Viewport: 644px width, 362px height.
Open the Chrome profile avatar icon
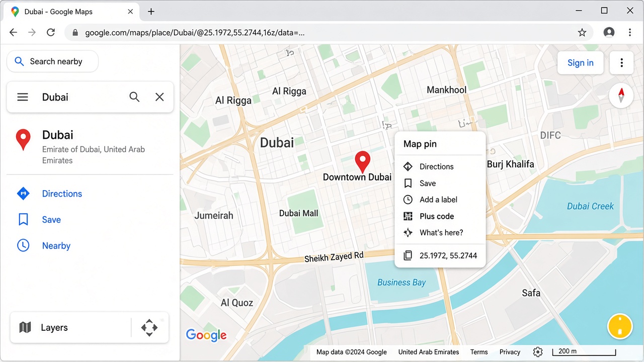[x=609, y=33]
